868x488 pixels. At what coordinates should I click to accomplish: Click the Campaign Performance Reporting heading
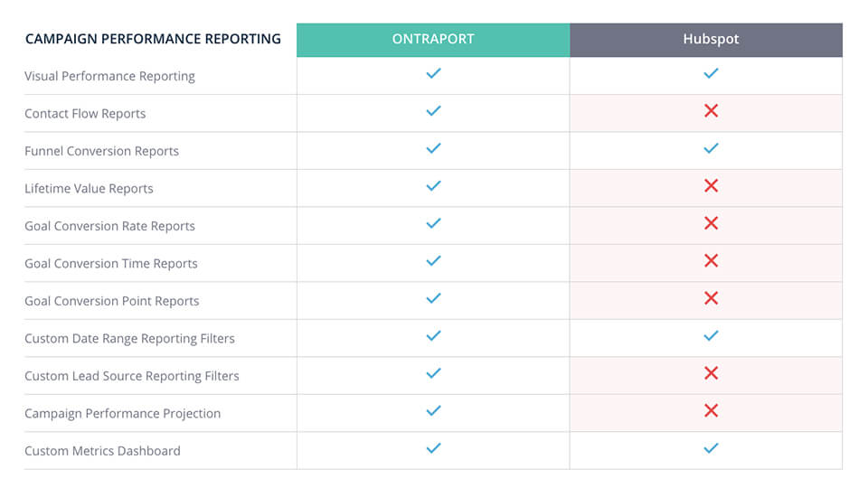(153, 39)
